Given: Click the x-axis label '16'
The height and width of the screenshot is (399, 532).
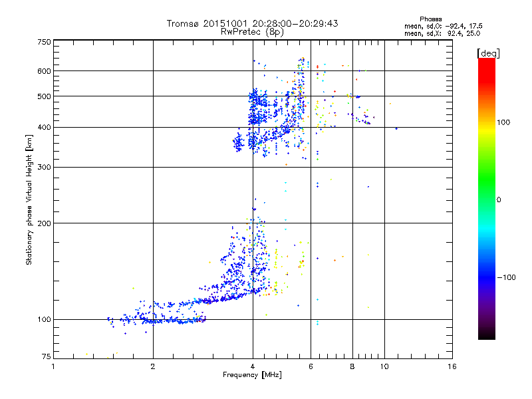Looking at the screenshot, I should coord(452,366).
